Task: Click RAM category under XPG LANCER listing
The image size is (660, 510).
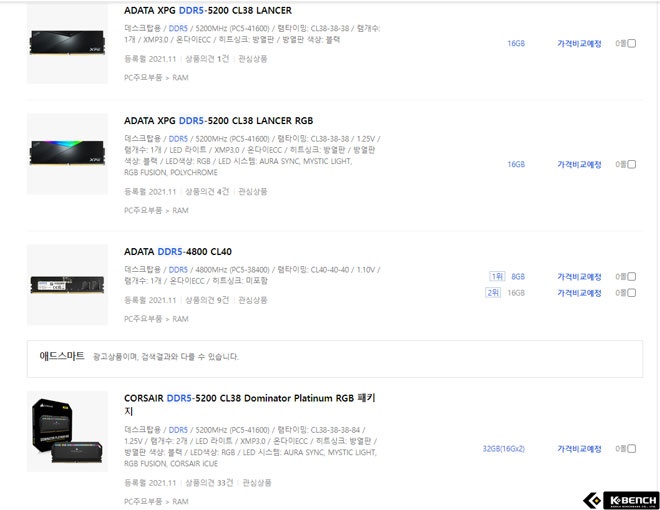Action: point(180,78)
